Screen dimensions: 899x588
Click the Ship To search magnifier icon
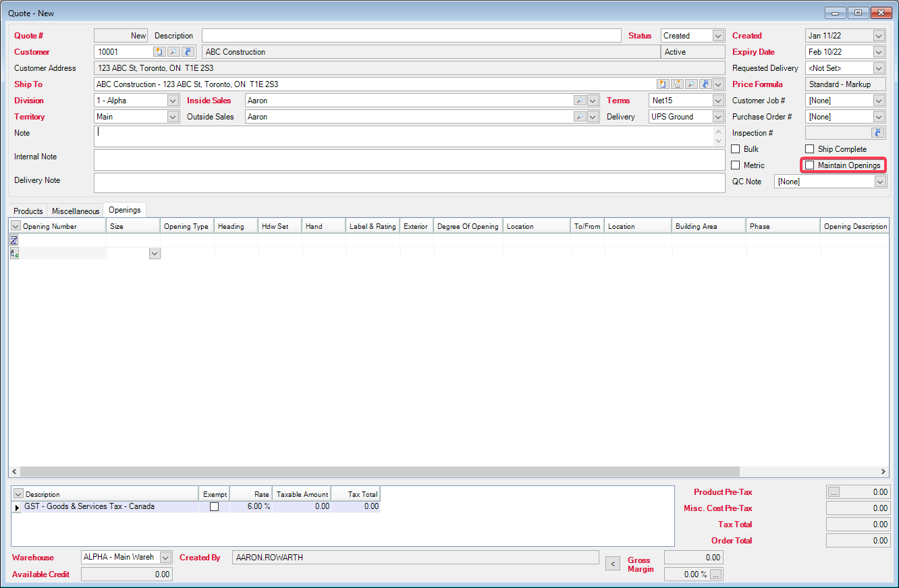(691, 84)
